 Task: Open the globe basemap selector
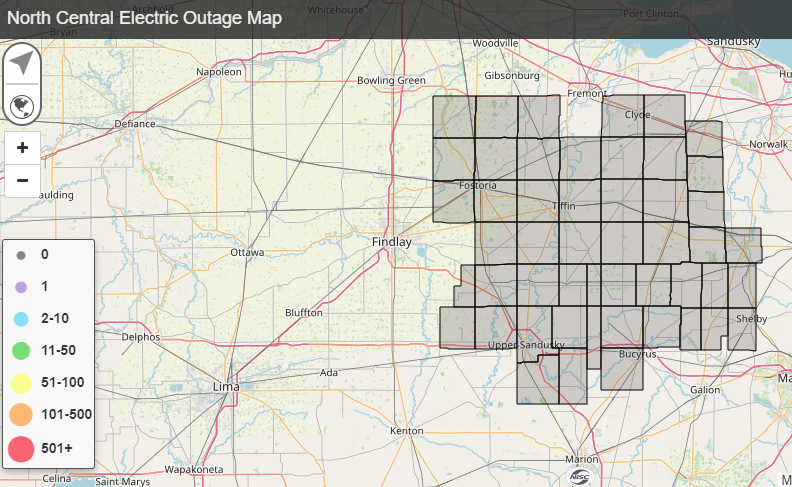coord(22,105)
